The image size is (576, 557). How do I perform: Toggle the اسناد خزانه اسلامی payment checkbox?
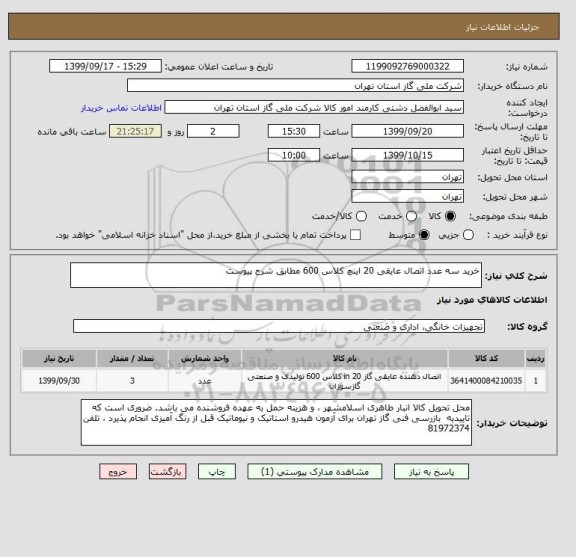[x=355, y=235]
